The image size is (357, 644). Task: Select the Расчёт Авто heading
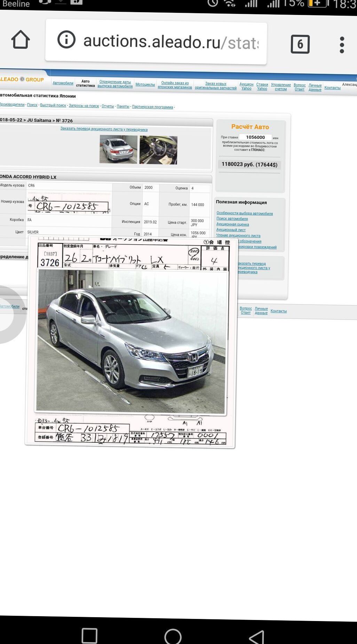[250, 127]
